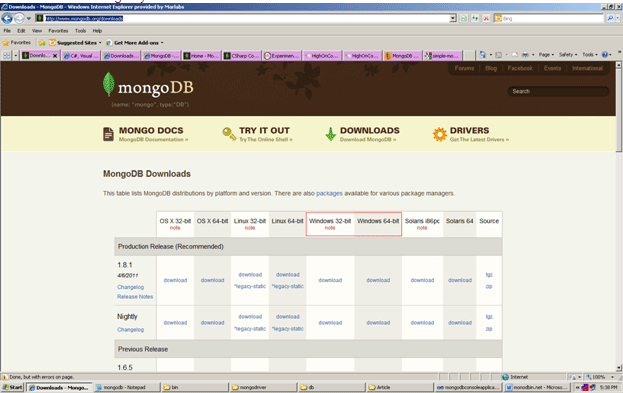This screenshot has height=393, width=623.
Task: Click the magnifier search button
Action: pyautogui.click(x=610, y=18)
